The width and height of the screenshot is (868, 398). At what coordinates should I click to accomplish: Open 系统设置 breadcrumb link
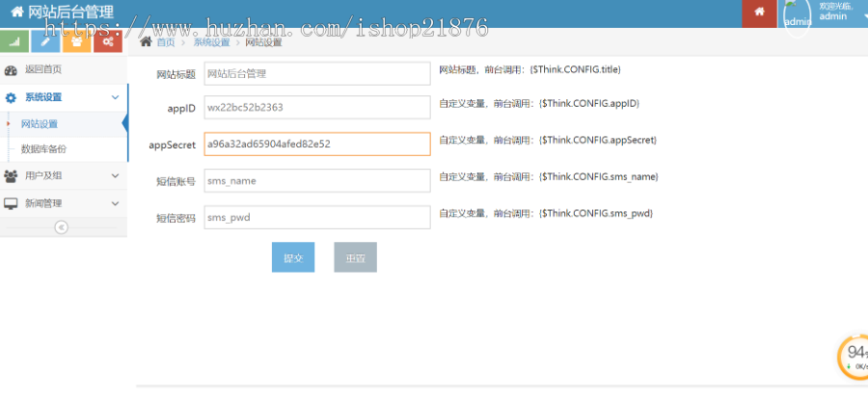point(211,42)
